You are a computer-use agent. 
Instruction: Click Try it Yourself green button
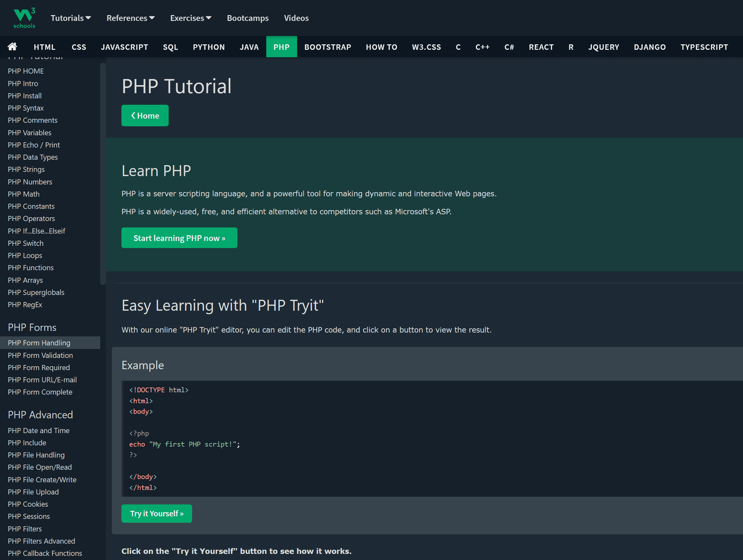156,513
